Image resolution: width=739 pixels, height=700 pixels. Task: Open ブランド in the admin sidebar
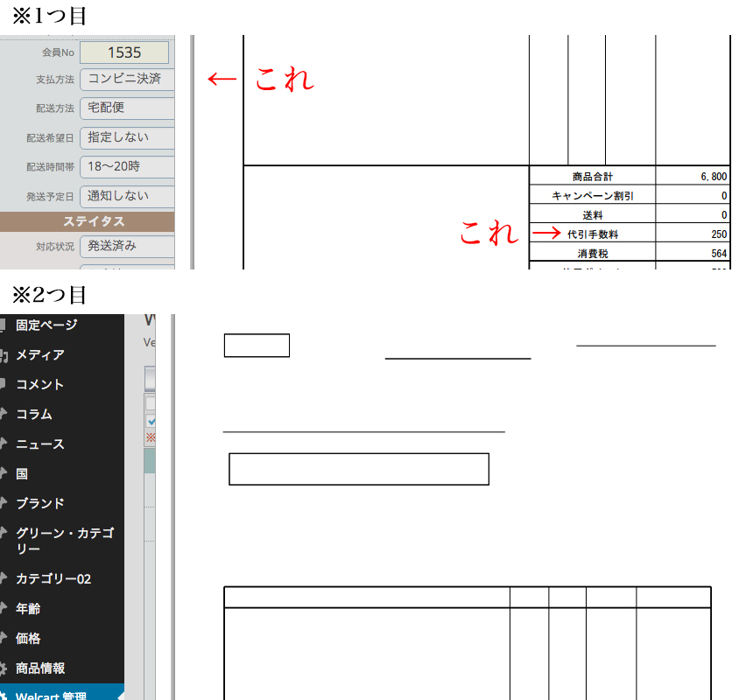click(39, 503)
